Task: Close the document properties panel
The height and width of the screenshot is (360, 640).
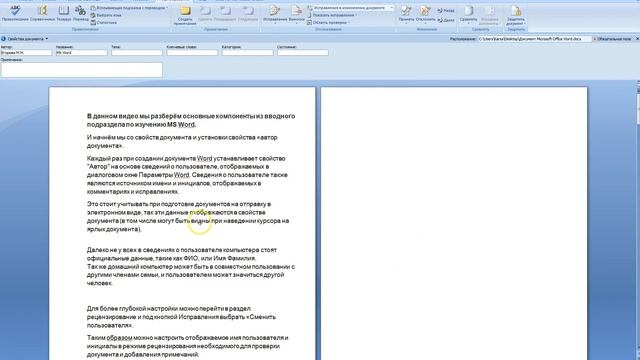Action: [x=637, y=39]
